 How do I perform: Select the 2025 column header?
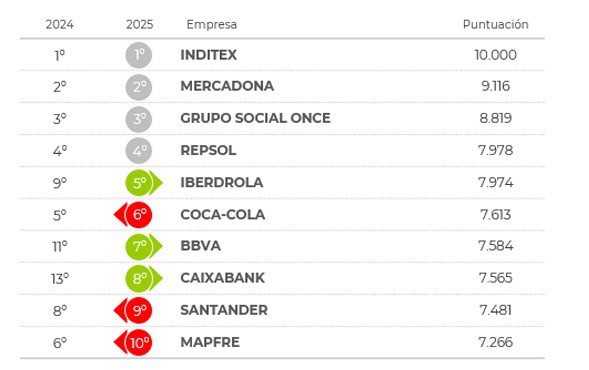139,25
